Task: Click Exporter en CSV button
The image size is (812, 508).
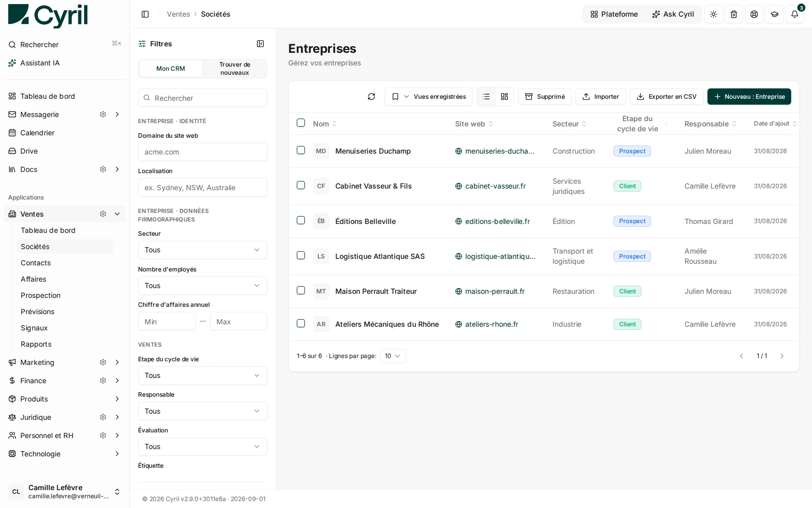Action: tap(666, 97)
